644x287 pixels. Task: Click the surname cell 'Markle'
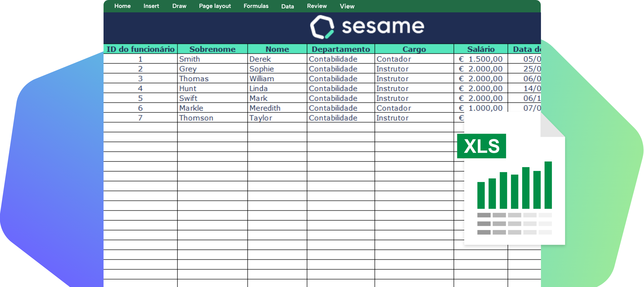[x=213, y=108]
